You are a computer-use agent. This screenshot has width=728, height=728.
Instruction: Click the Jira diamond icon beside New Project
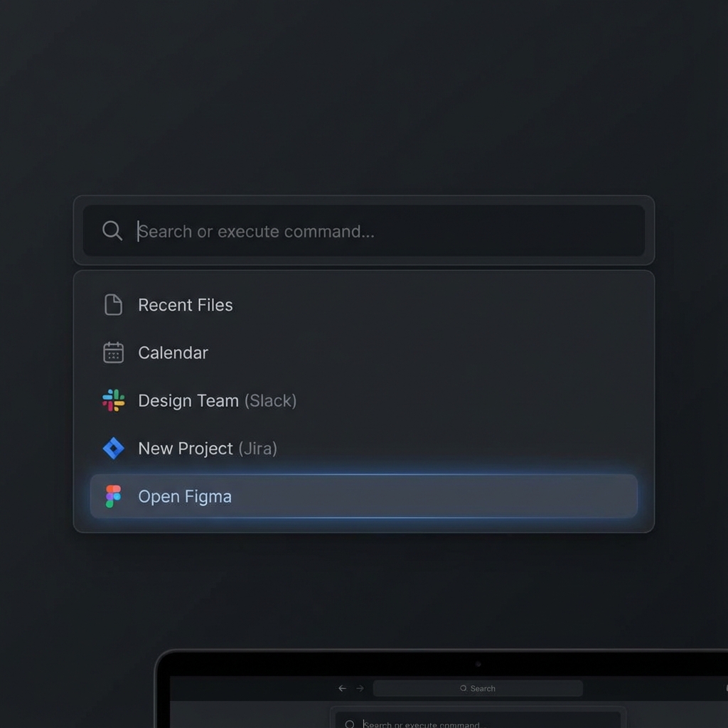pos(113,448)
